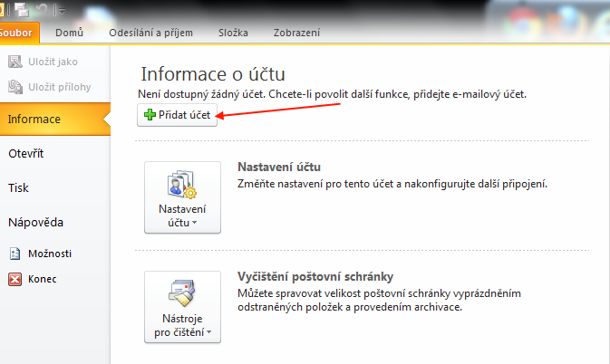Open the Soubor ribbon tab
Image resolution: width=610 pixels, height=364 pixels.
point(17,33)
